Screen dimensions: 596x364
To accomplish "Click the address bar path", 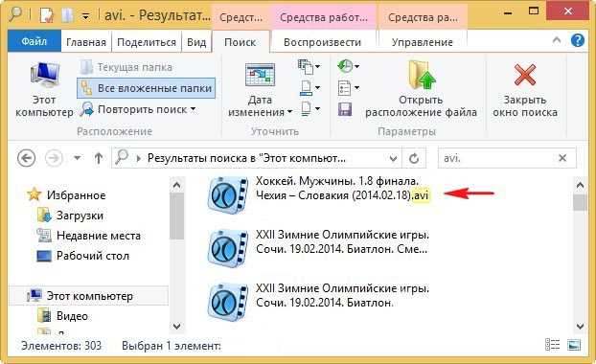I will pyautogui.click(x=246, y=158).
